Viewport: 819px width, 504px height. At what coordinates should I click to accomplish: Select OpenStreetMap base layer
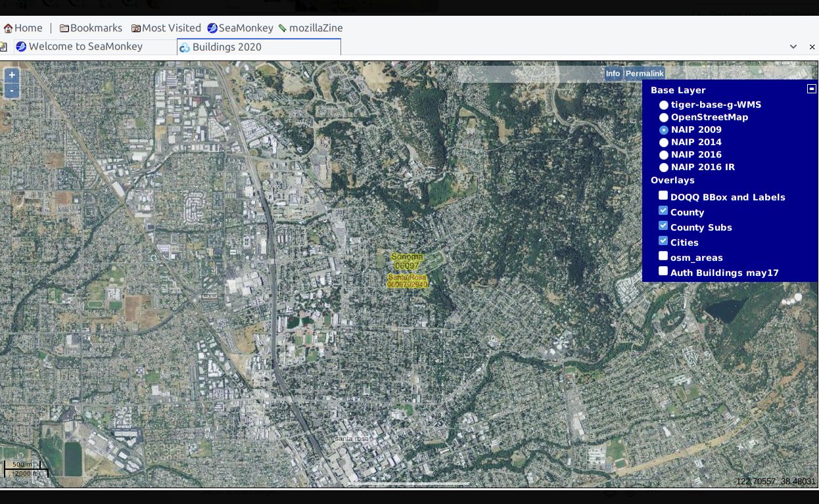click(x=664, y=118)
